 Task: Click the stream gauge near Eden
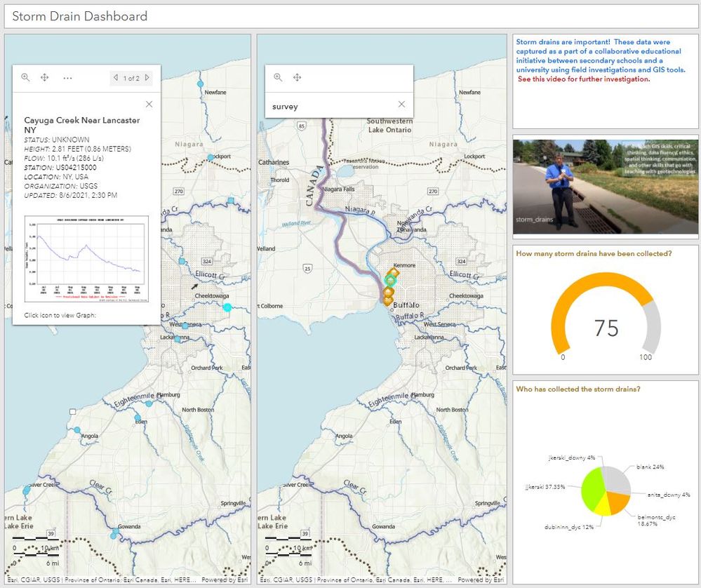pos(138,417)
